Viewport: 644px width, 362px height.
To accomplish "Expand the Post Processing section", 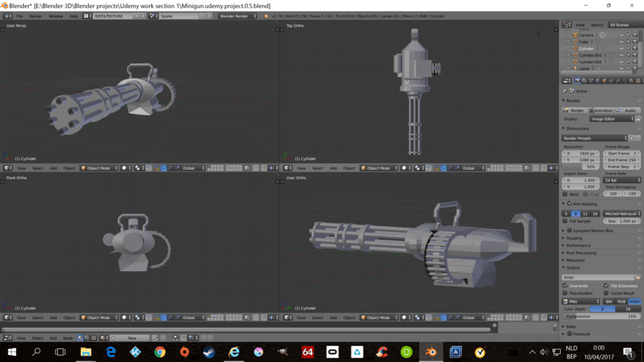I will pyautogui.click(x=580, y=253).
